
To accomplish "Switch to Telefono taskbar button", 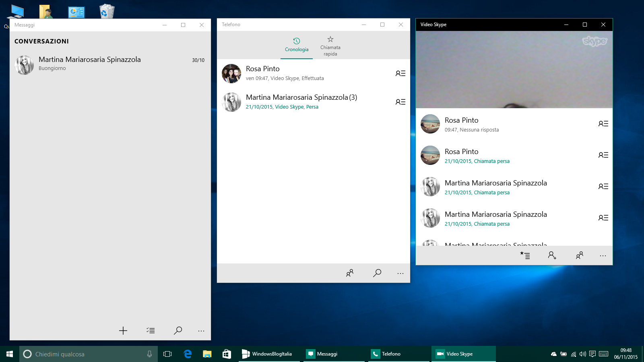I will coord(399,354).
